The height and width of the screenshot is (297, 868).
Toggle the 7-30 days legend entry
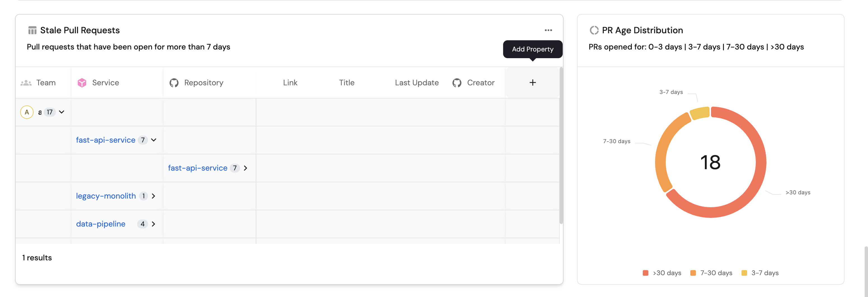tap(711, 273)
